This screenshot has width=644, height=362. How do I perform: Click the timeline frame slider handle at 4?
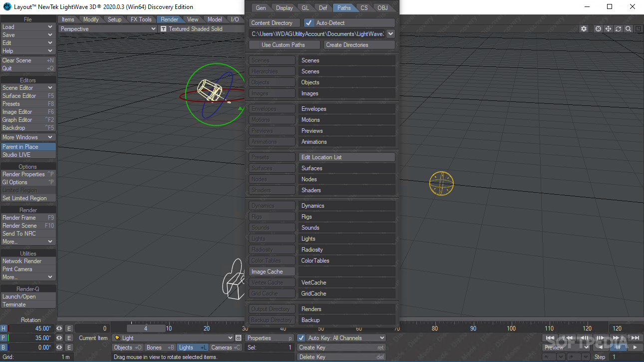(x=146, y=329)
